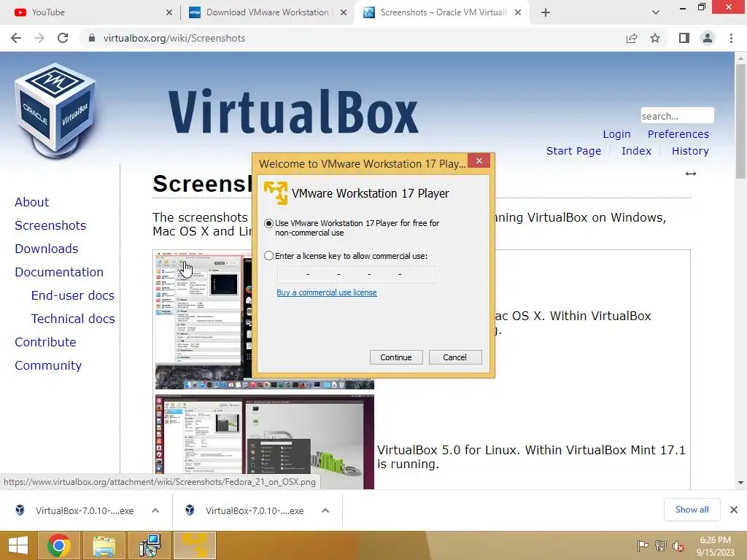The image size is (747, 560).
Task: Open the Login link
Action: pyautogui.click(x=616, y=134)
